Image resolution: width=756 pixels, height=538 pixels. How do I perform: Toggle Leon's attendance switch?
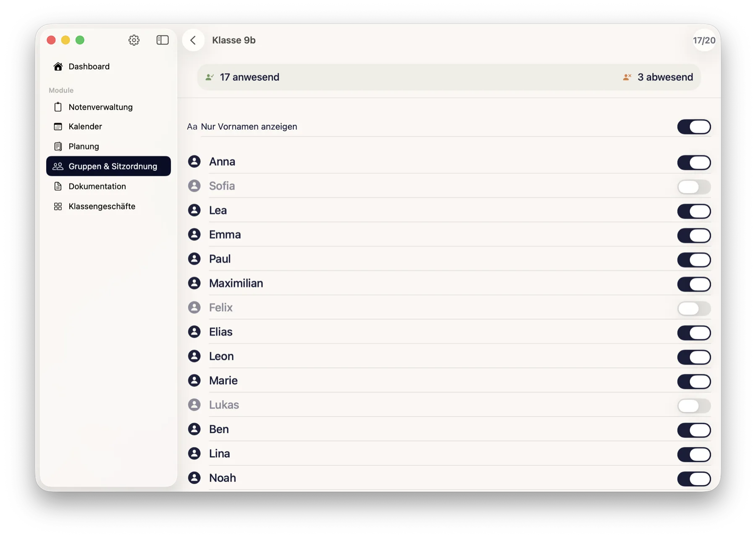tap(694, 357)
